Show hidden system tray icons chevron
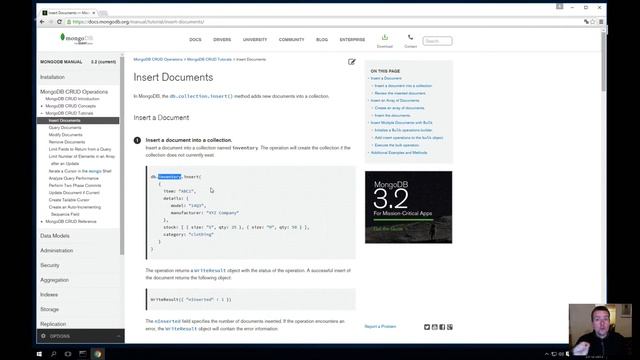 547,354
